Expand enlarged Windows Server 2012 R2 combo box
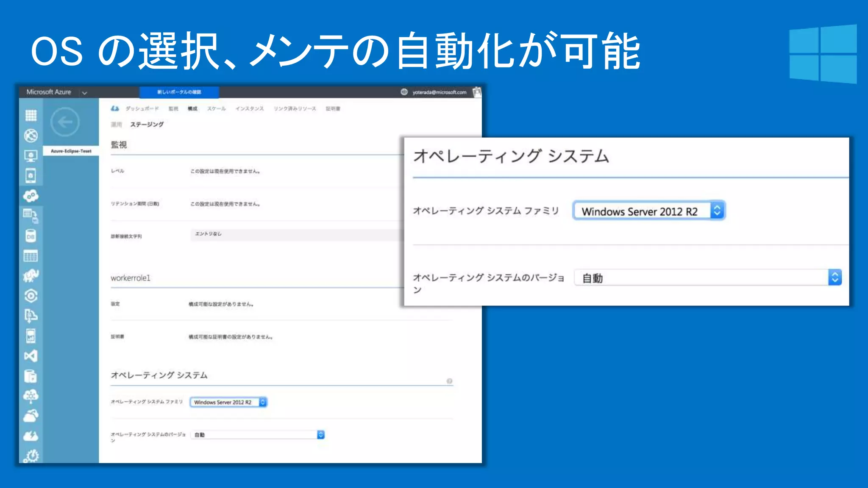This screenshot has width=868, height=488. (649, 211)
